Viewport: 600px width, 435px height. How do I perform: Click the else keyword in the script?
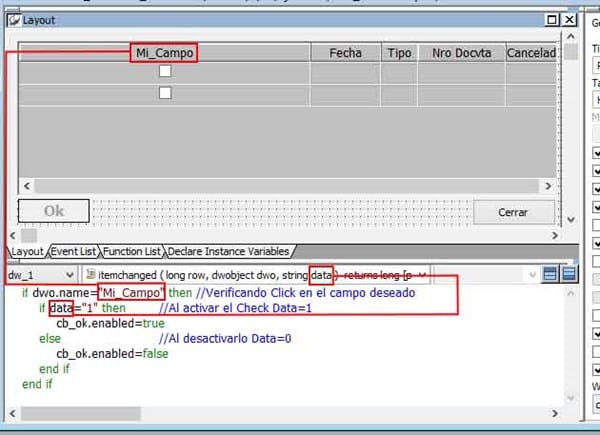[x=50, y=339]
